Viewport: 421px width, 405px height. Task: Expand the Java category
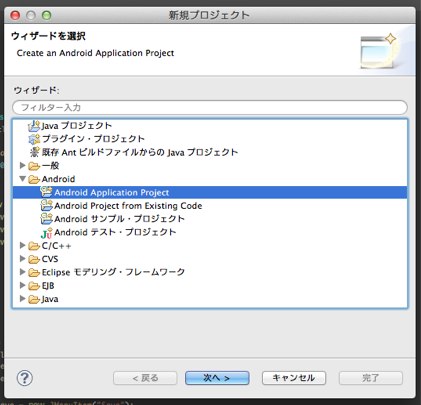pyautogui.click(x=23, y=298)
